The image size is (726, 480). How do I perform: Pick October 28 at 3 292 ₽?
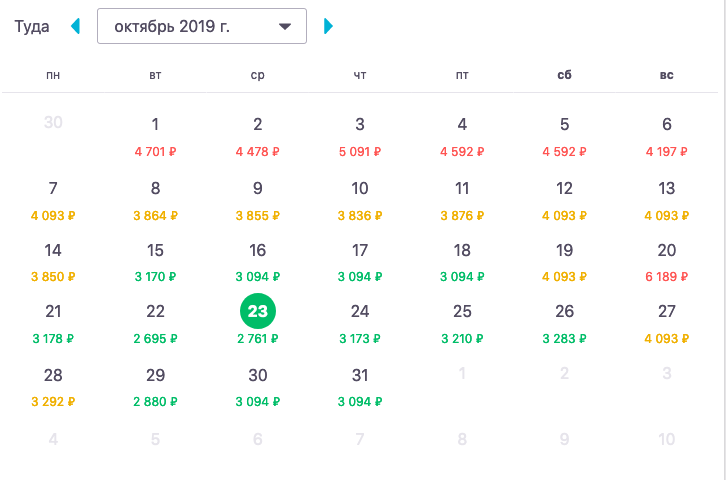point(54,385)
